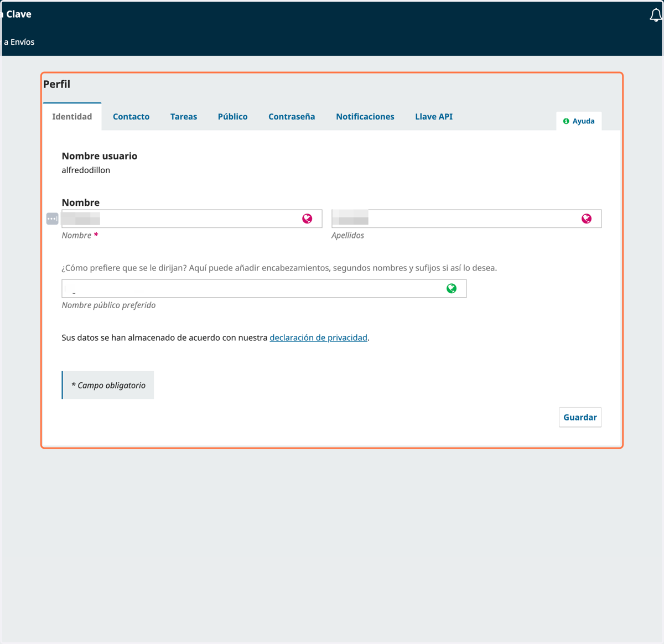Focus the Nombre público preferido field

pyautogui.click(x=264, y=288)
